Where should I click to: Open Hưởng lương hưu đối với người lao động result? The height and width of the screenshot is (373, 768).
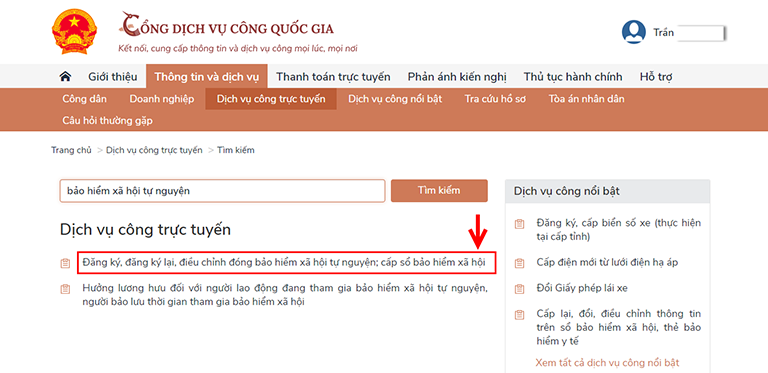point(285,295)
